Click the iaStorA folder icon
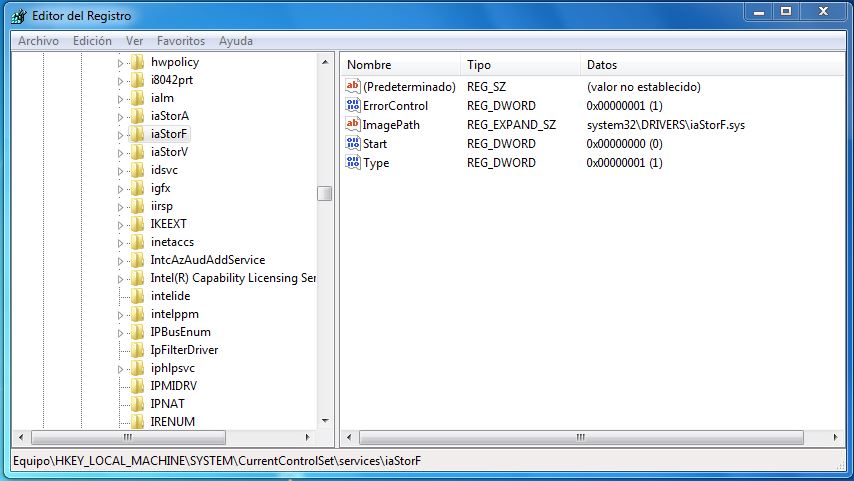This screenshot has height=481, width=854. click(x=137, y=116)
